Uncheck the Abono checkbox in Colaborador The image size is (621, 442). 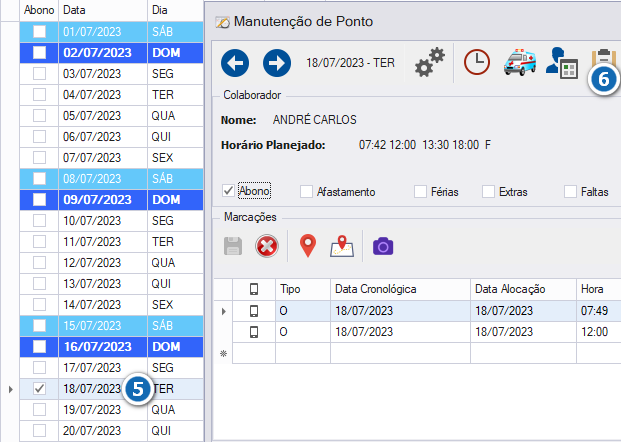tap(229, 191)
